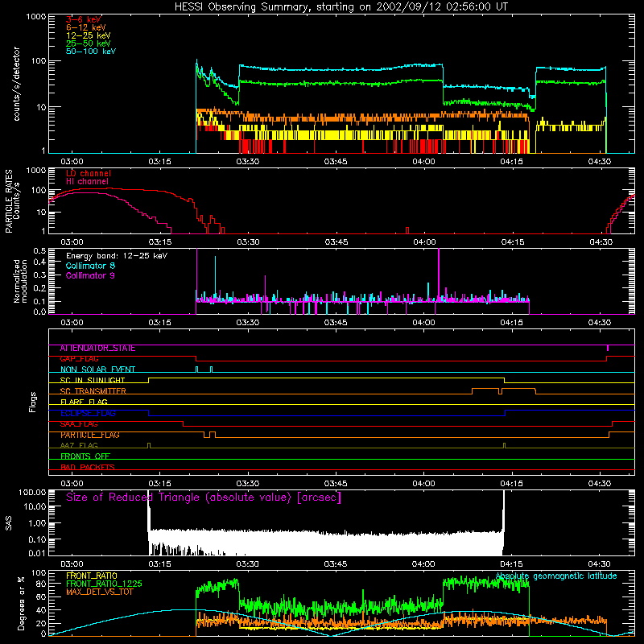Click the PARTICLE_FLAG label
Viewport: 644px width, 644px height.
pyautogui.click(x=90, y=435)
